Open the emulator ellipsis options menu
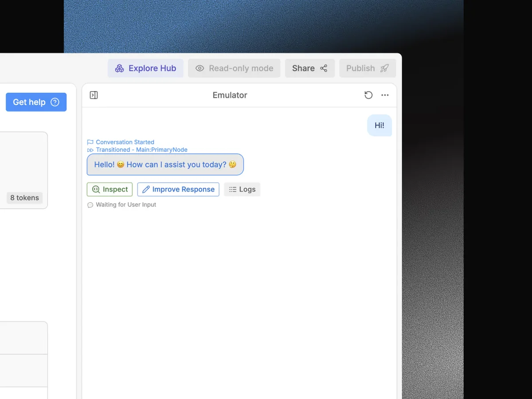Image resolution: width=532 pixels, height=399 pixels. (385, 95)
